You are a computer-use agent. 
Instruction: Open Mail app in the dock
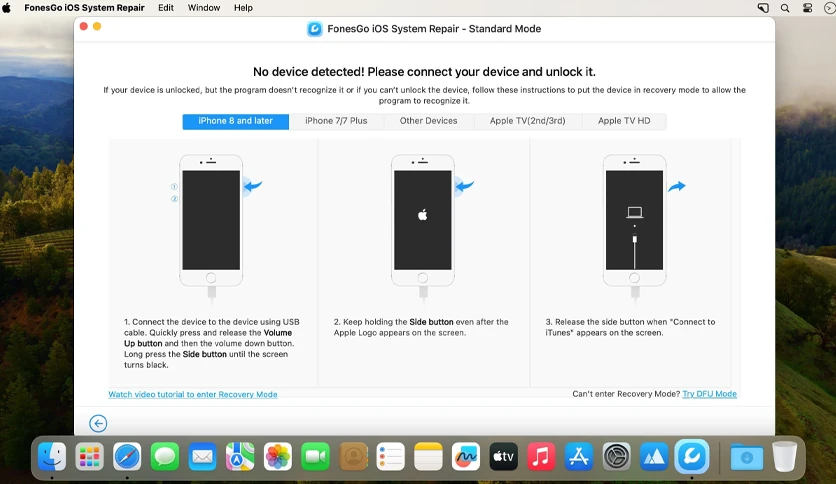(203, 457)
